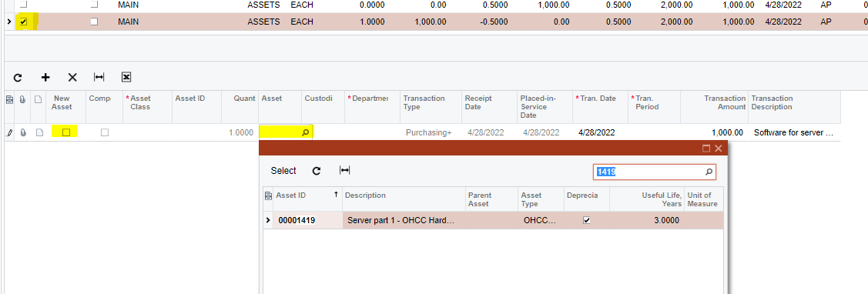The height and width of the screenshot is (294, 868).
Task: Open column configurator in lookup popup grid
Action: pyautogui.click(x=269, y=195)
